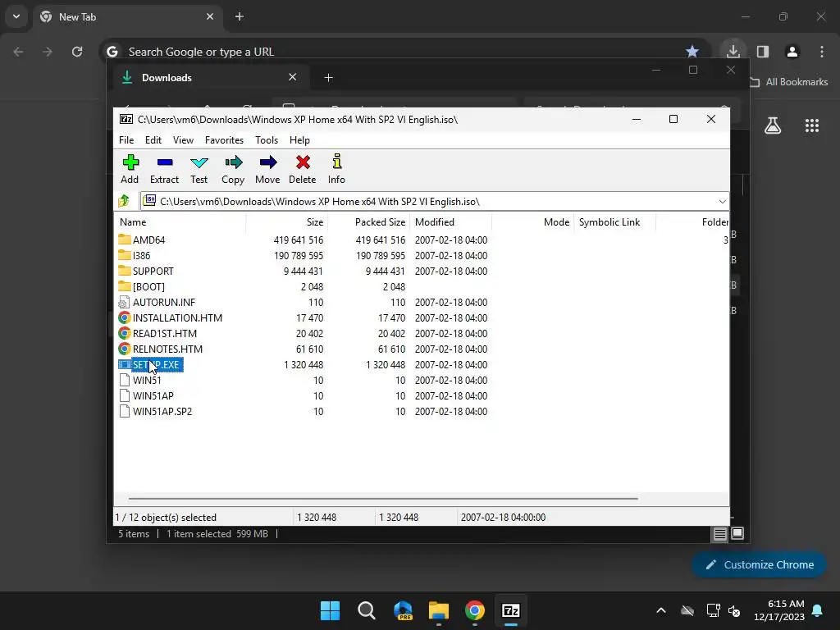840x630 pixels.
Task: Click the Customize Chrome button
Action: point(759,564)
